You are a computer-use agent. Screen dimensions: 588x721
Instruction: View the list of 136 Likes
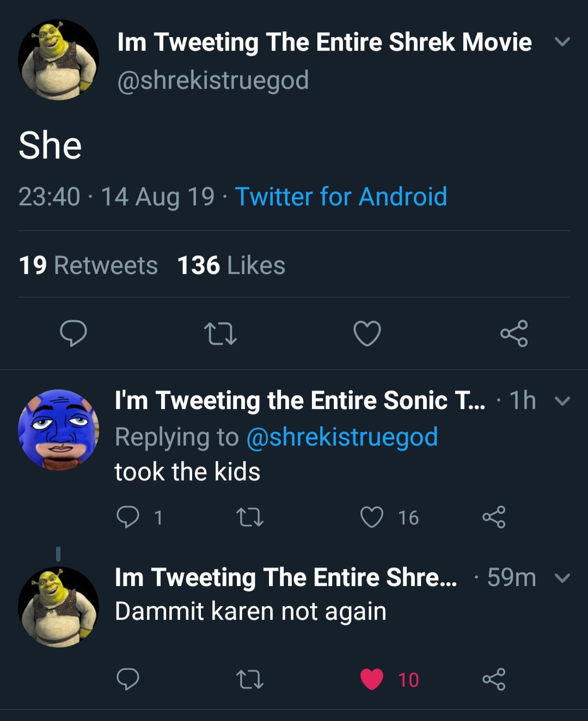231,266
